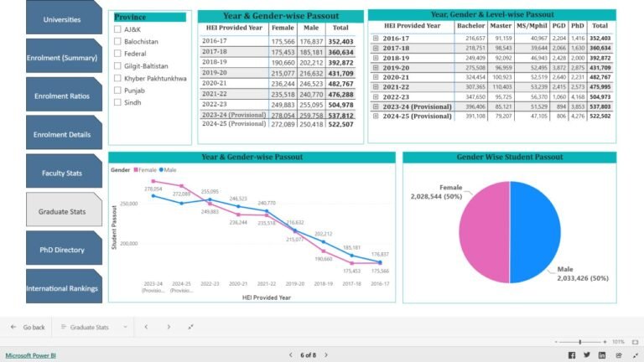Tick the Punjab province checkbox
Viewport: 644px width, 362px height.
pyautogui.click(x=117, y=90)
